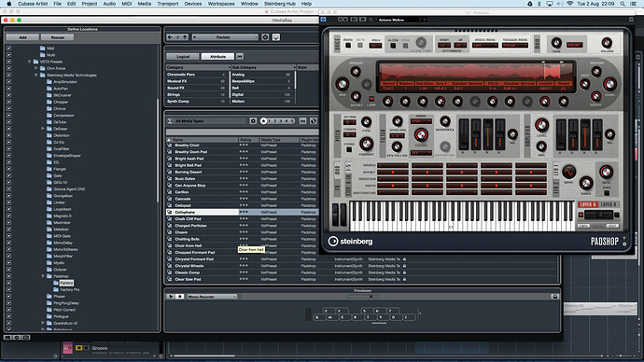Click the media type filter icon left of All Media Types

click(x=170, y=121)
